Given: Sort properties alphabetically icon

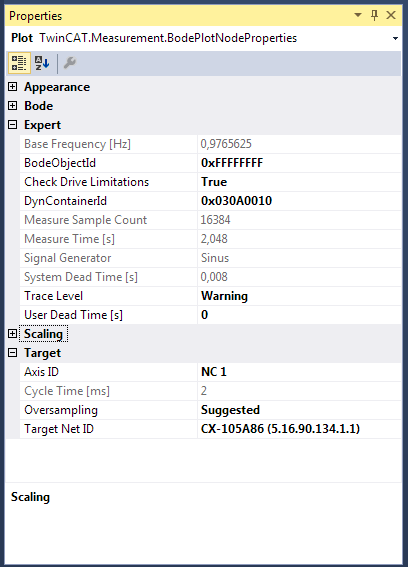Looking at the screenshot, I should pos(42,63).
